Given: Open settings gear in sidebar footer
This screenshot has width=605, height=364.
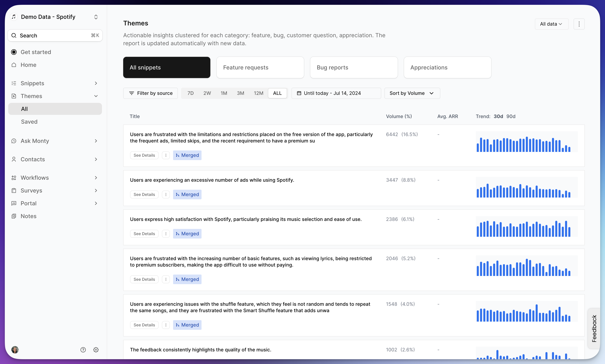Looking at the screenshot, I should tap(96, 350).
